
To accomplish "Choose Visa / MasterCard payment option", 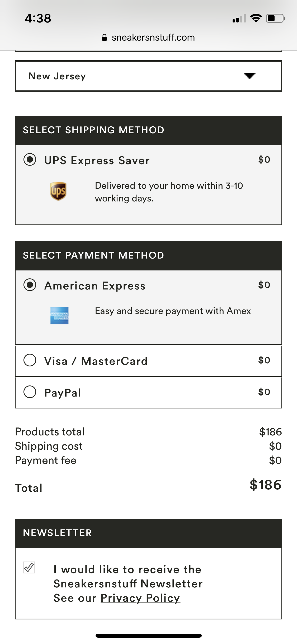I will pos(30,360).
